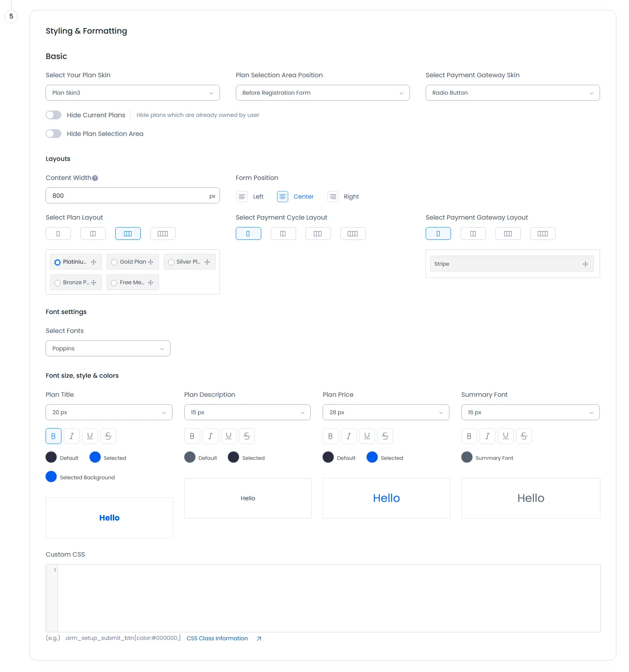The image size is (629, 672).
Task: Toggle italic for Plan Title
Action: click(72, 436)
